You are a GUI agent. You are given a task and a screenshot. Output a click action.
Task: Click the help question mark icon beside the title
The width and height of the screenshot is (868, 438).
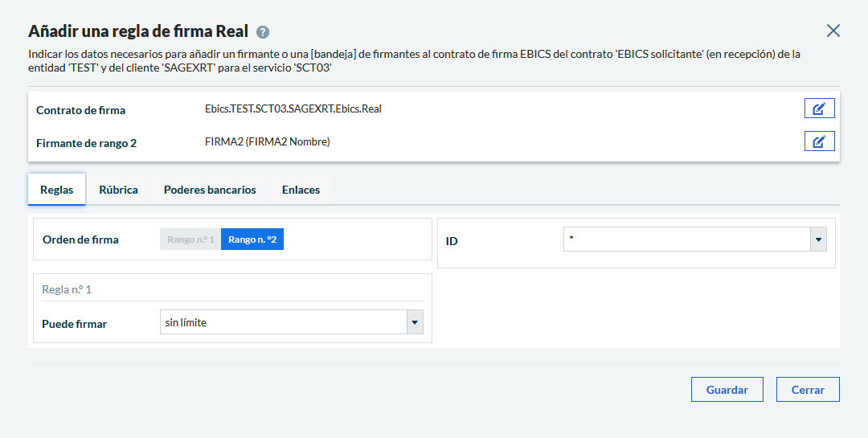[263, 32]
